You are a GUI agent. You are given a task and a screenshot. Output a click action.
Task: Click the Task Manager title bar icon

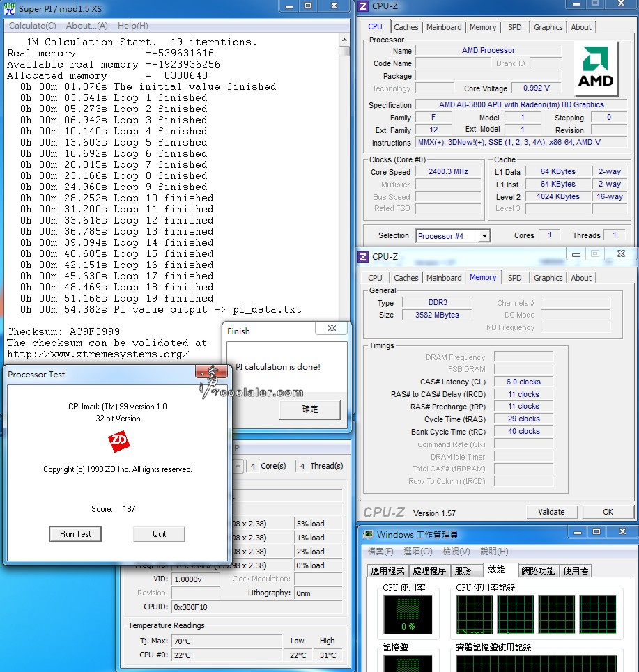coord(367,534)
